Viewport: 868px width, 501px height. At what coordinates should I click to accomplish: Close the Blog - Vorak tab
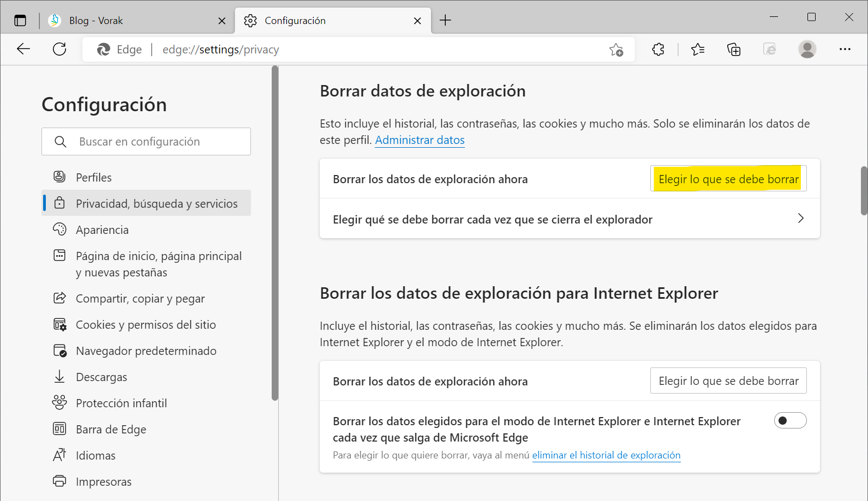coord(222,21)
